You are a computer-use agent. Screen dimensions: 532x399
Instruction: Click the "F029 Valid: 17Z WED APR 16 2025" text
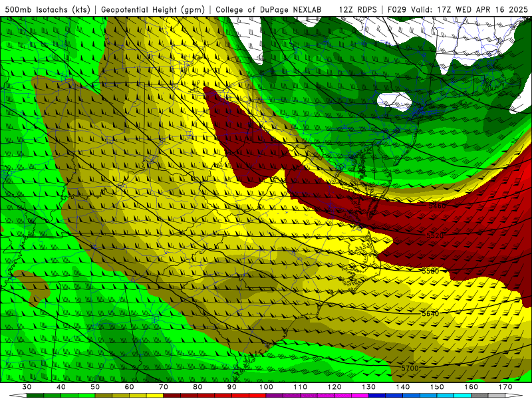click(x=458, y=10)
